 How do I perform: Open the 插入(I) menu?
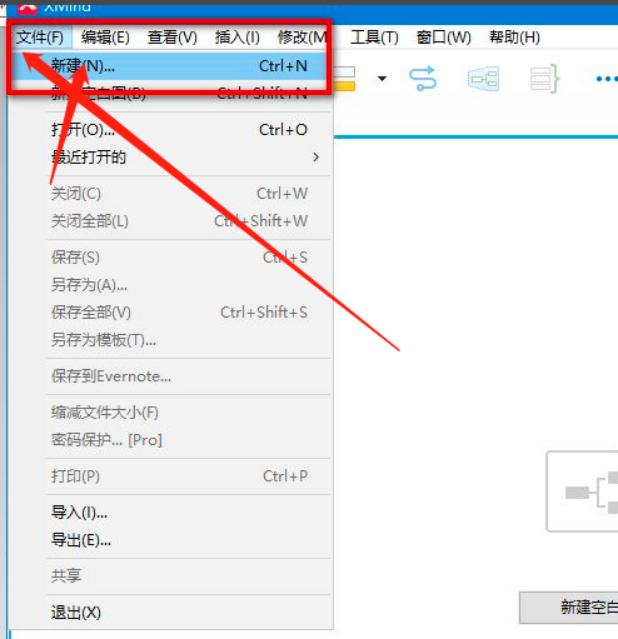pos(237,37)
